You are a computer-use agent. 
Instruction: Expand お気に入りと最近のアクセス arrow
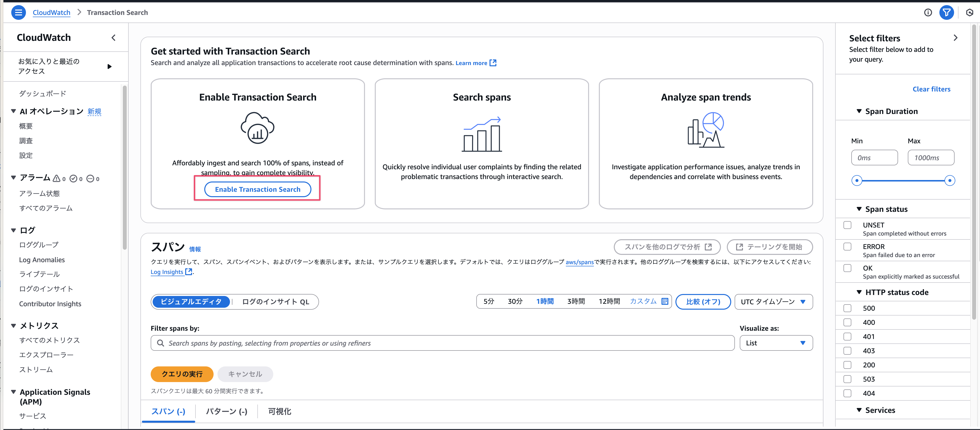click(x=110, y=67)
